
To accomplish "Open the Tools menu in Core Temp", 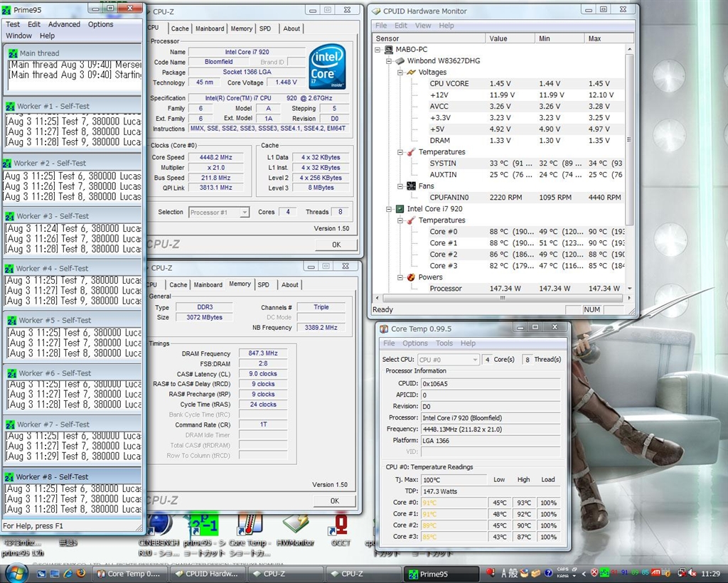I will [444, 343].
